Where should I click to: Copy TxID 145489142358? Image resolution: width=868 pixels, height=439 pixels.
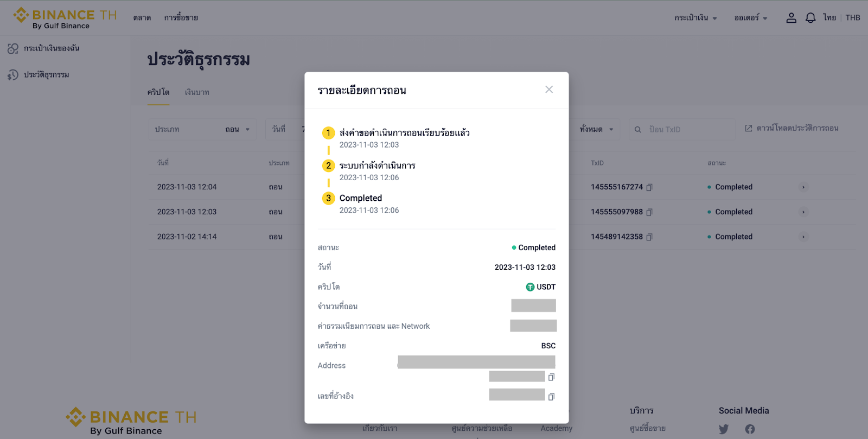click(649, 237)
